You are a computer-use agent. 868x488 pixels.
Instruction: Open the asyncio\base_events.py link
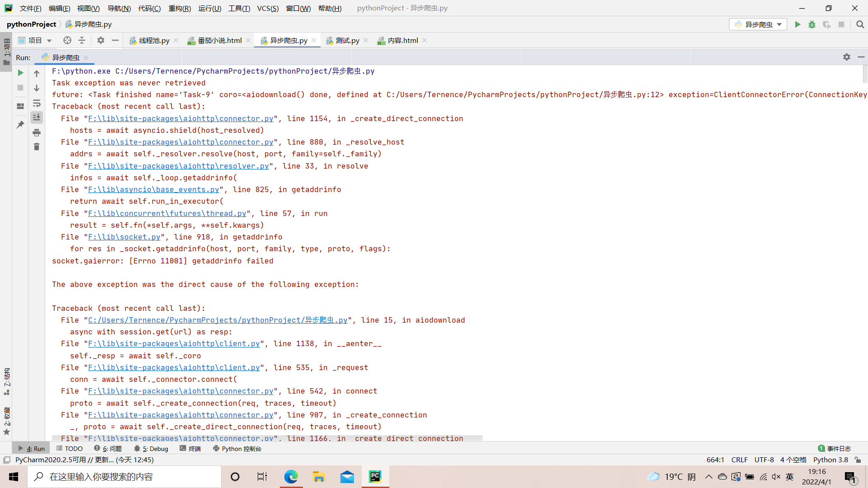click(x=154, y=189)
